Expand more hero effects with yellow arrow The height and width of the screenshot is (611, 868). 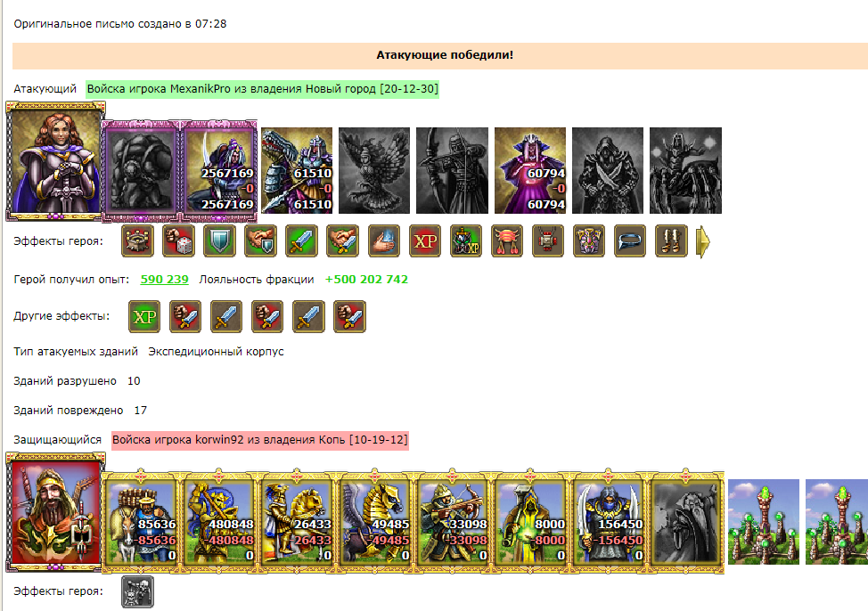coord(702,241)
